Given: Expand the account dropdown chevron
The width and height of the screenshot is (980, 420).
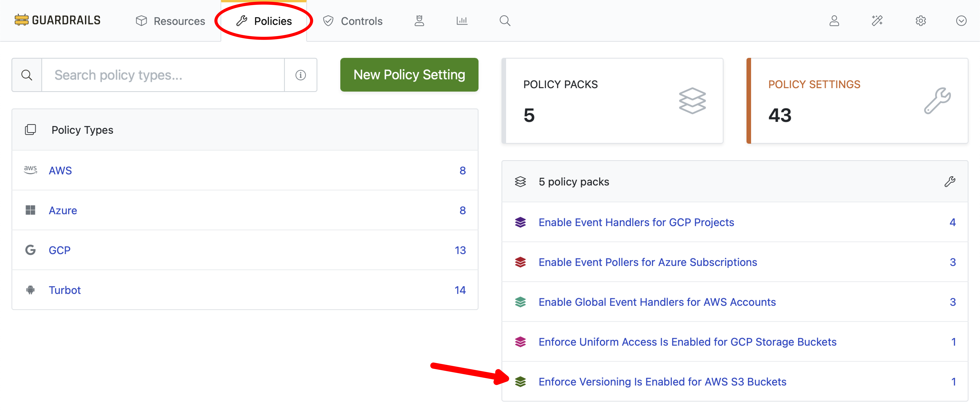Looking at the screenshot, I should pyautogui.click(x=961, y=21).
